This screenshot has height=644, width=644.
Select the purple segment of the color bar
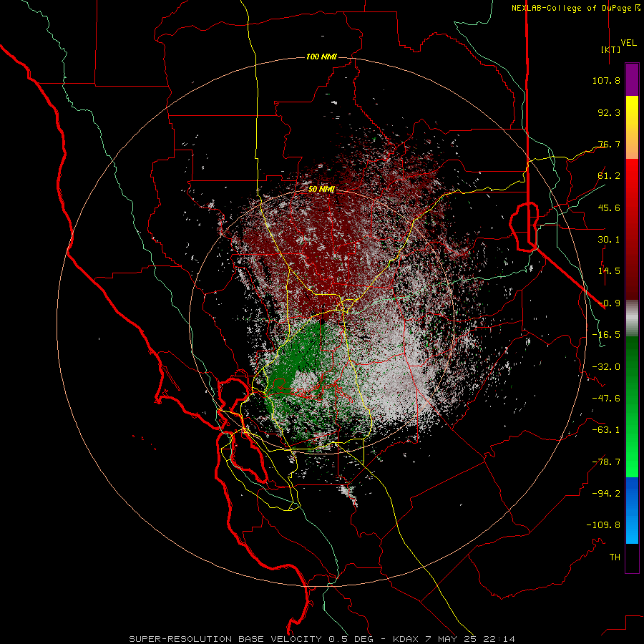coord(632,79)
